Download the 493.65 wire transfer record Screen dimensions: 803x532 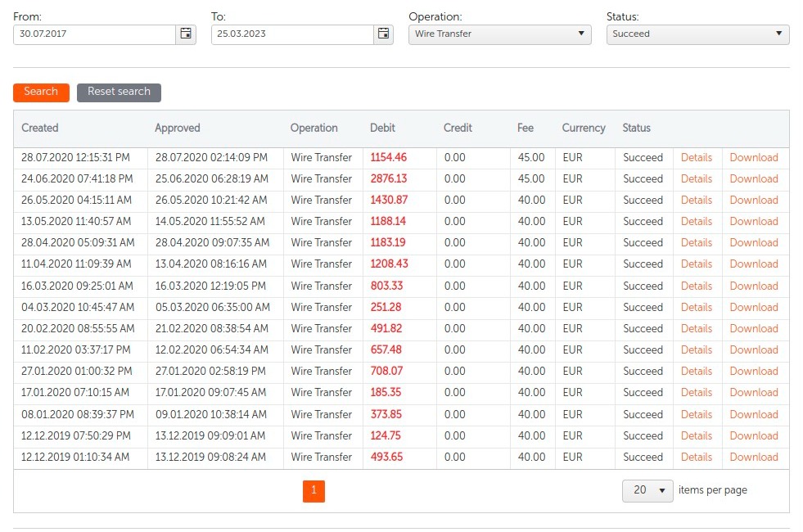(x=753, y=458)
